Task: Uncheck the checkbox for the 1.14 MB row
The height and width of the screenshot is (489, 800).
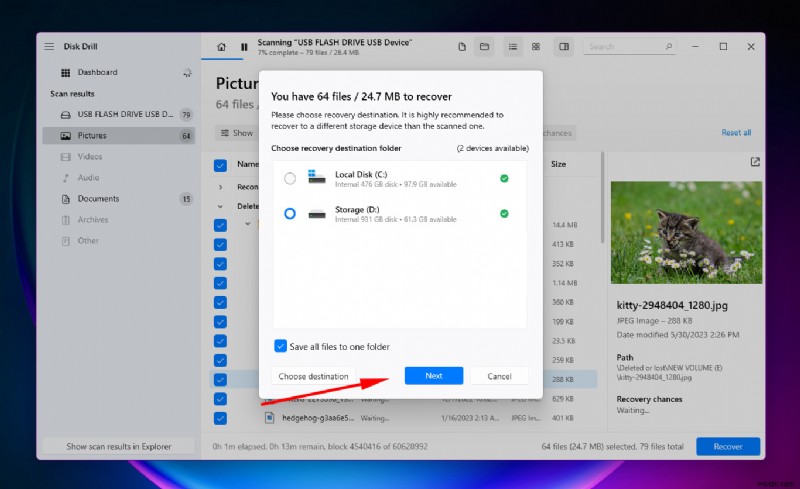Action: click(220, 283)
